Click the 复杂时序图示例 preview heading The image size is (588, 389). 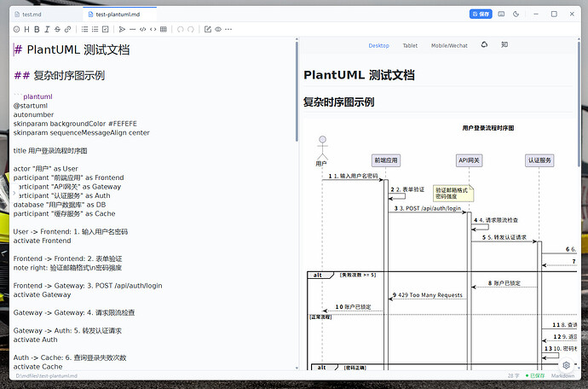click(x=339, y=102)
